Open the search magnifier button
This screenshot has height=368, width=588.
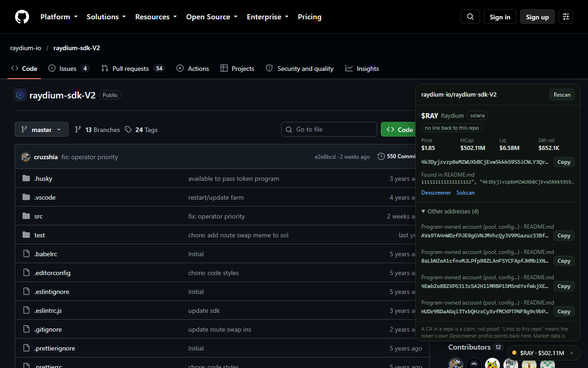pyautogui.click(x=470, y=17)
